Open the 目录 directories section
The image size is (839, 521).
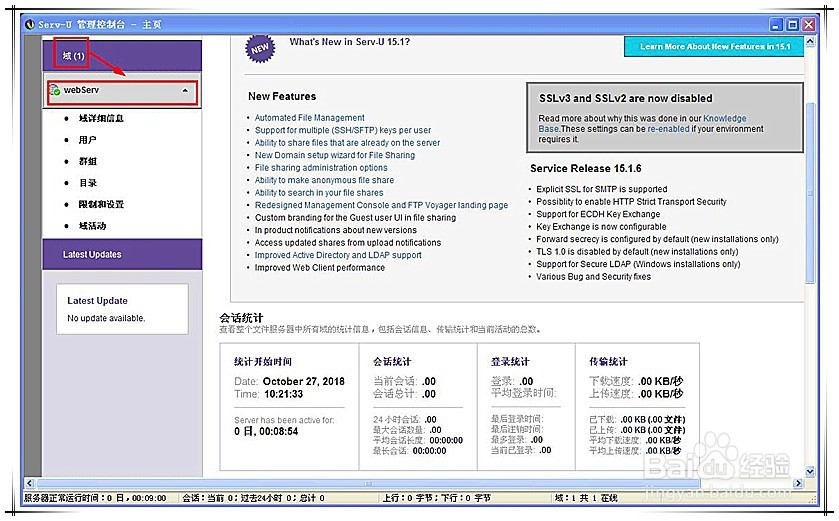point(88,183)
